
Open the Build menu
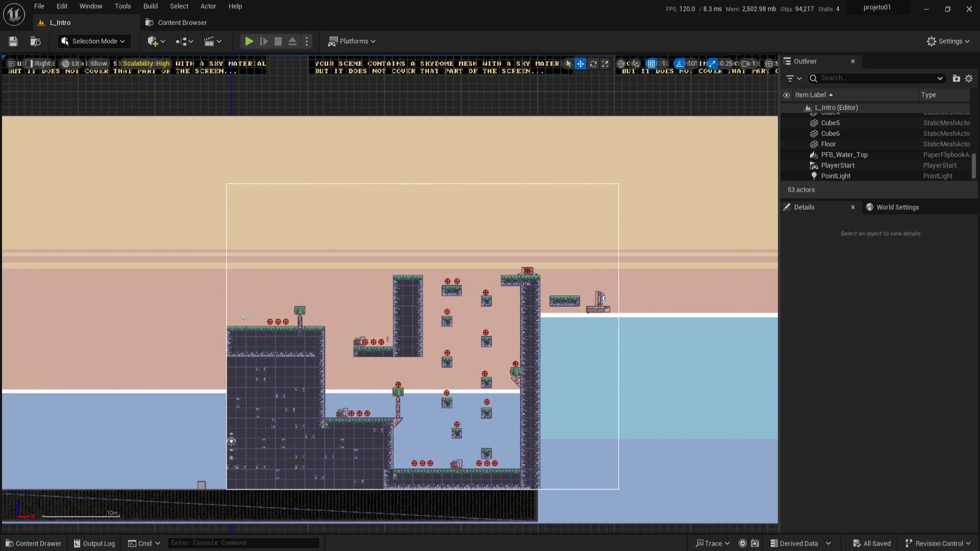tap(150, 6)
